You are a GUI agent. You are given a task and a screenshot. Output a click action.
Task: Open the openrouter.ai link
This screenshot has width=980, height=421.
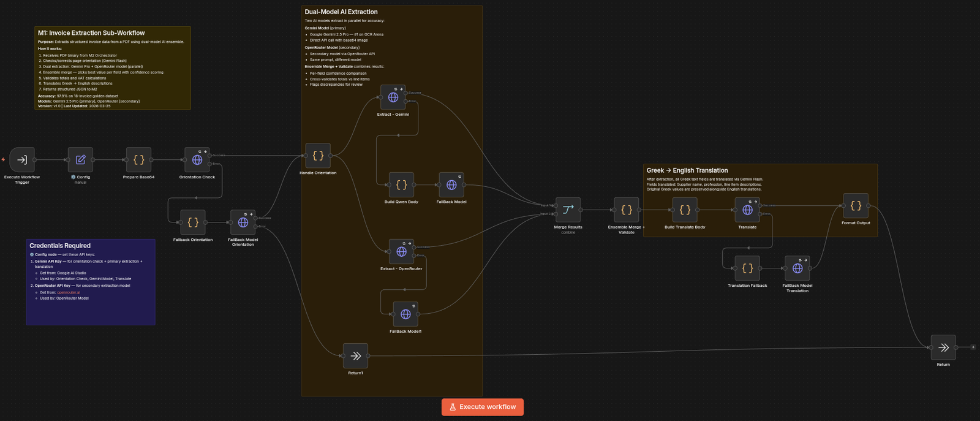click(x=69, y=292)
